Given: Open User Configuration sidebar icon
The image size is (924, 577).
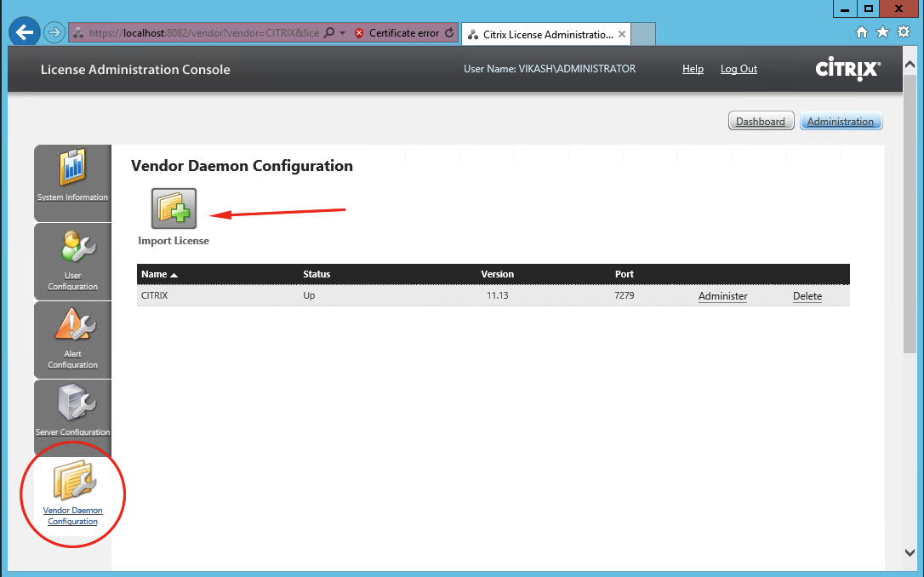Looking at the screenshot, I should click(x=77, y=246).
